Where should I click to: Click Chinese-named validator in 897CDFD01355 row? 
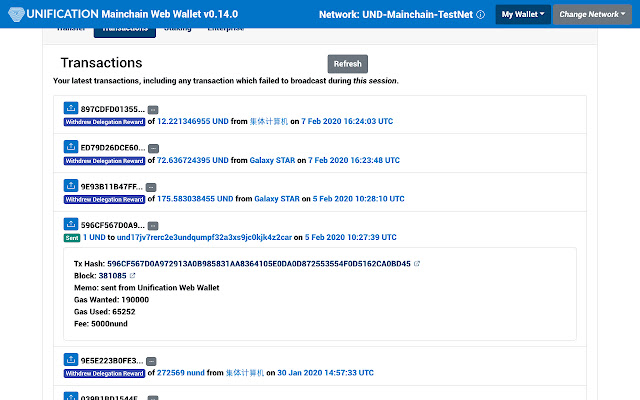point(269,121)
